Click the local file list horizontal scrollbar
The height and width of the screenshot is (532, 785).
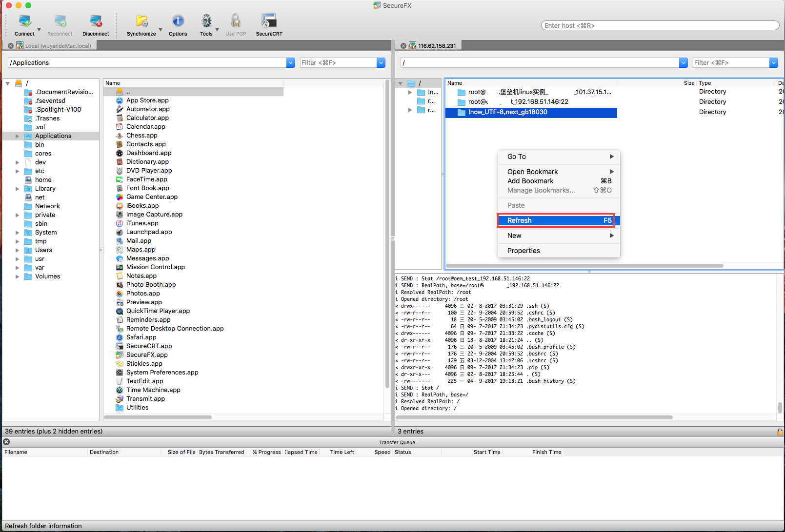tap(158, 417)
